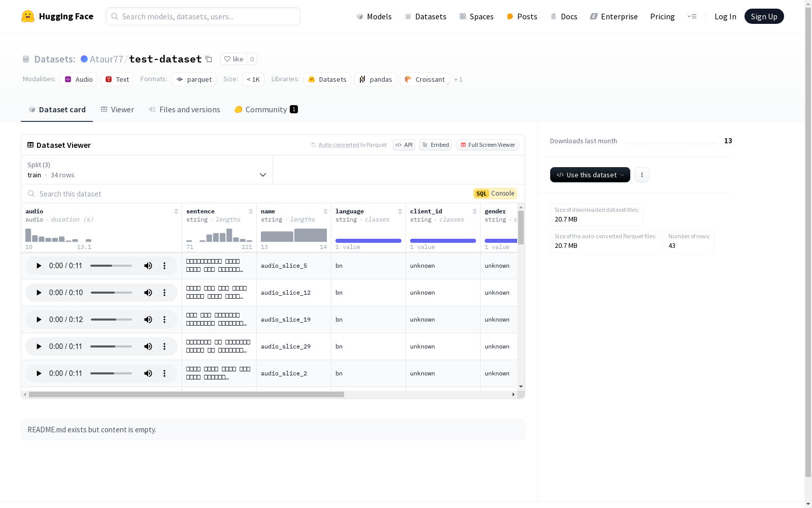The width and height of the screenshot is (812, 508).
Task: Go to the Community tab
Action: click(266, 110)
